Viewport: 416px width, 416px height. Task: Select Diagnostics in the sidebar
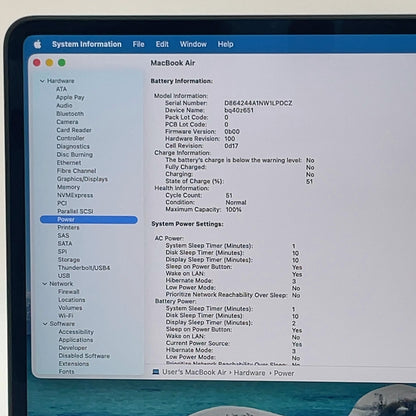pos(73,146)
